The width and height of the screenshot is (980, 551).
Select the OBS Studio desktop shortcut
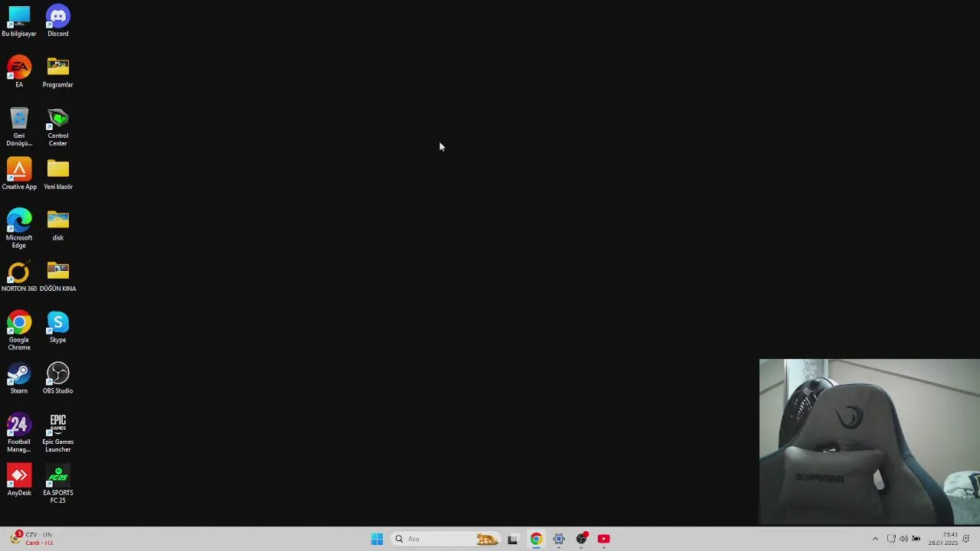click(58, 379)
